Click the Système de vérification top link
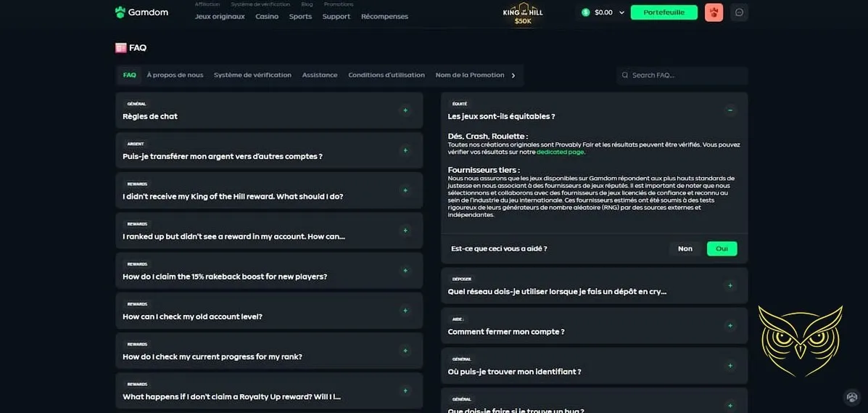Image resolution: width=868 pixels, height=413 pixels. click(x=260, y=4)
